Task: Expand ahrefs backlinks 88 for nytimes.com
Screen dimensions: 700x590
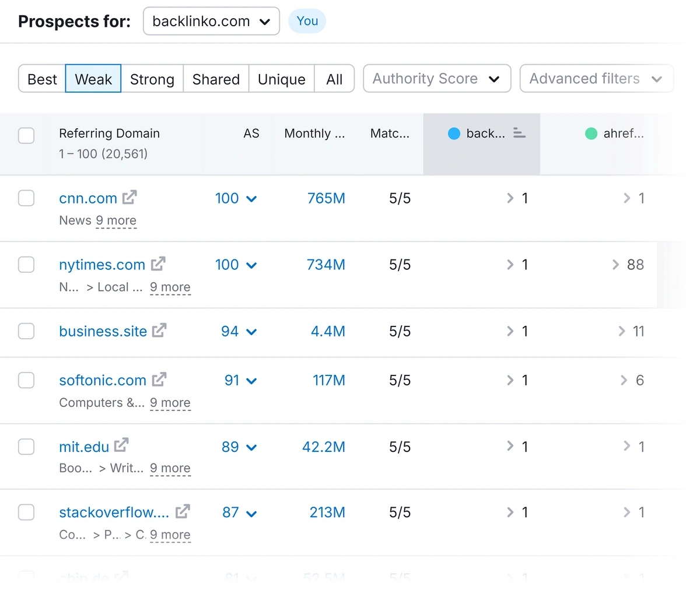Action: tap(628, 265)
